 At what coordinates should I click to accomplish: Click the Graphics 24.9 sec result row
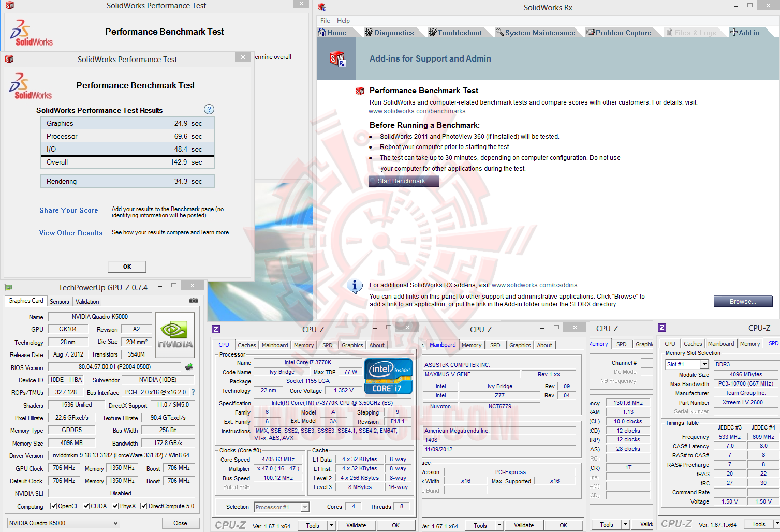[127, 123]
